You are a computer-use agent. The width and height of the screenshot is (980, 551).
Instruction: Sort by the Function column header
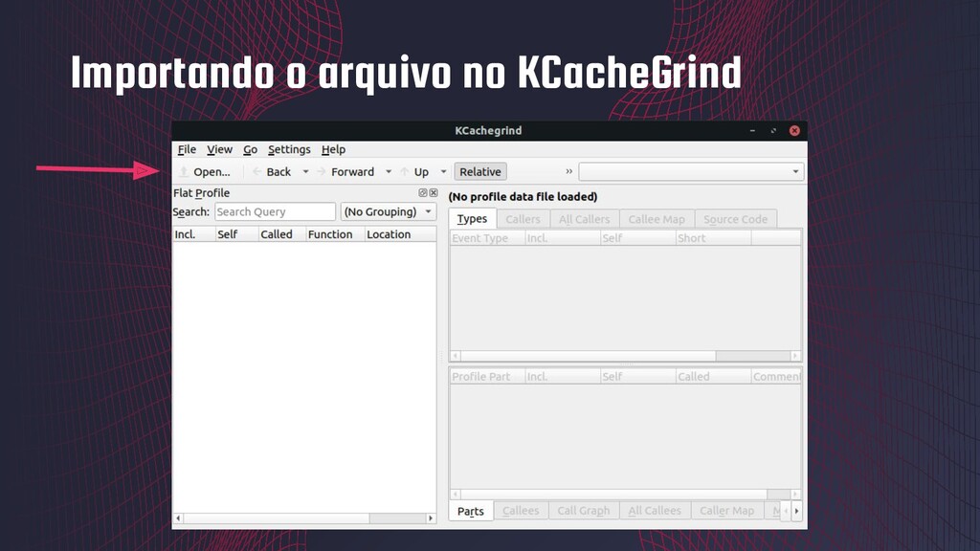pyautogui.click(x=335, y=234)
